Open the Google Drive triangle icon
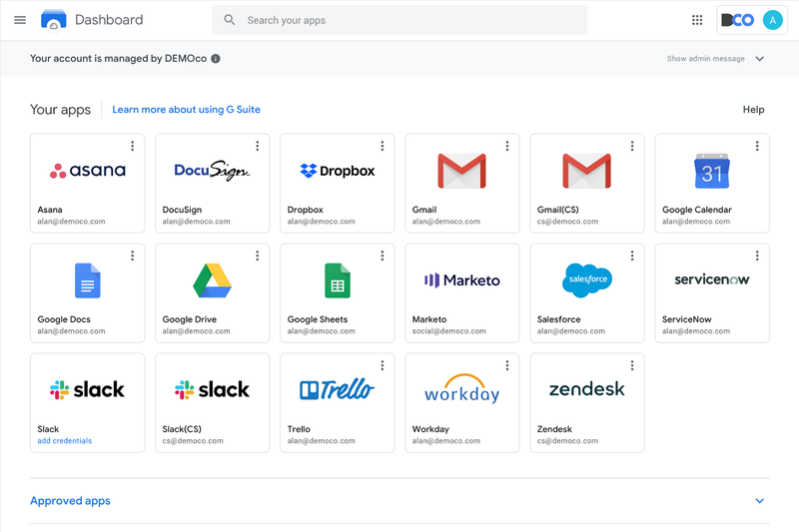This screenshot has height=532, width=799. pyautogui.click(x=212, y=280)
